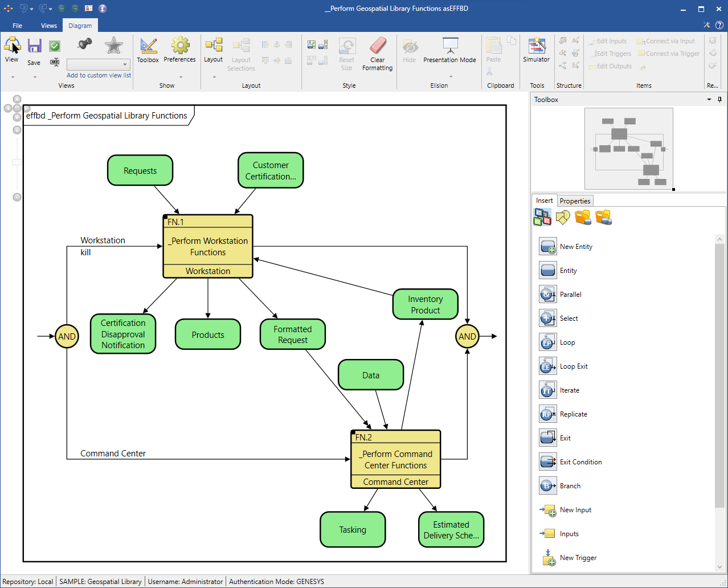Click the Replicate construct icon
Viewport: 728px width, 588px height.
click(547, 414)
